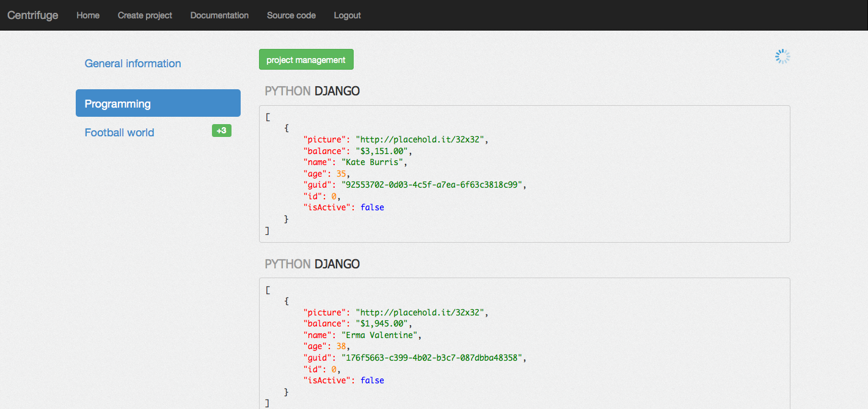Open Source code in the top navigation
868x409 pixels.
291,15
